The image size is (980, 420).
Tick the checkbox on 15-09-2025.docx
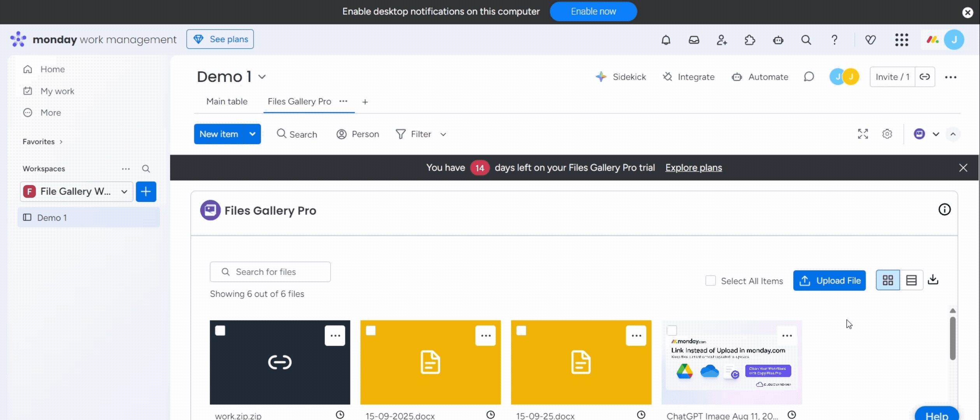371,331
